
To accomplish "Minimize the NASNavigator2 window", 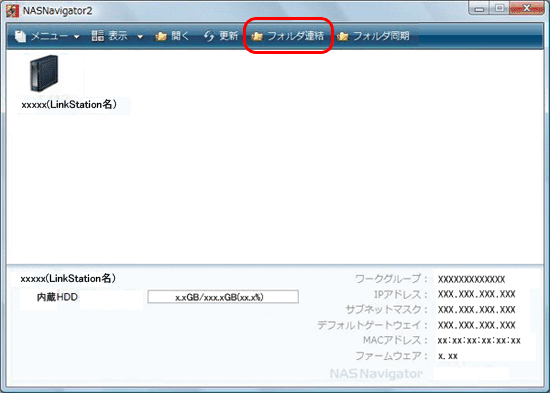I will [x=479, y=8].
